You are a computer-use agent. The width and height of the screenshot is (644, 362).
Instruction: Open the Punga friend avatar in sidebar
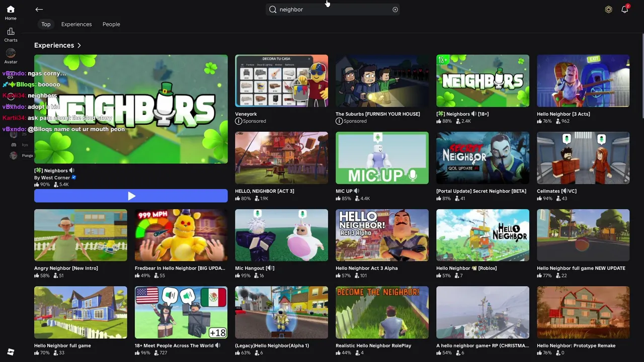pyautogui.click(x=14, y=155)
